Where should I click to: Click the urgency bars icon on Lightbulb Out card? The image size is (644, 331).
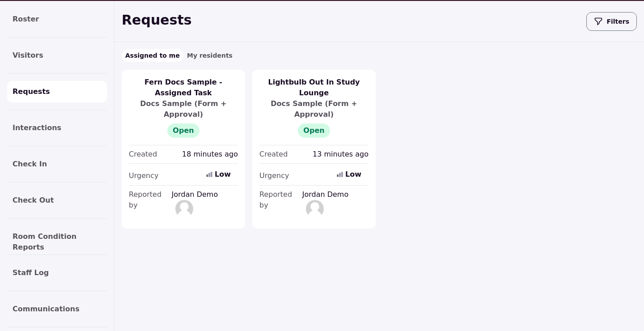(340, 174)
